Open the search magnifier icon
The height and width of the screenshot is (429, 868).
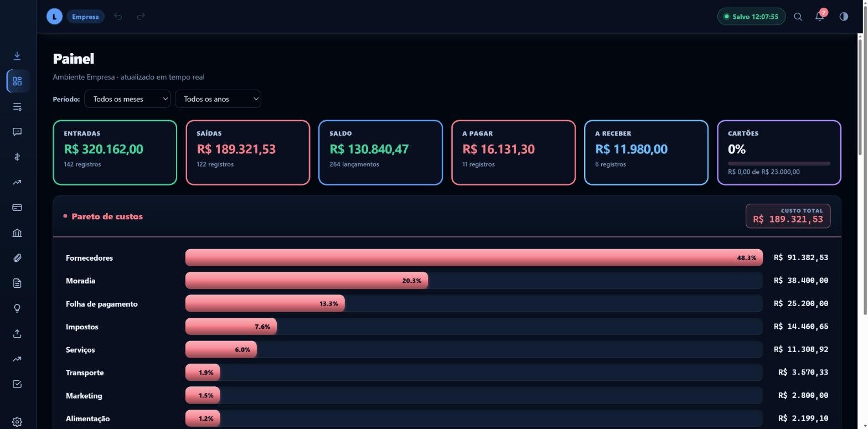coord(798,17)
